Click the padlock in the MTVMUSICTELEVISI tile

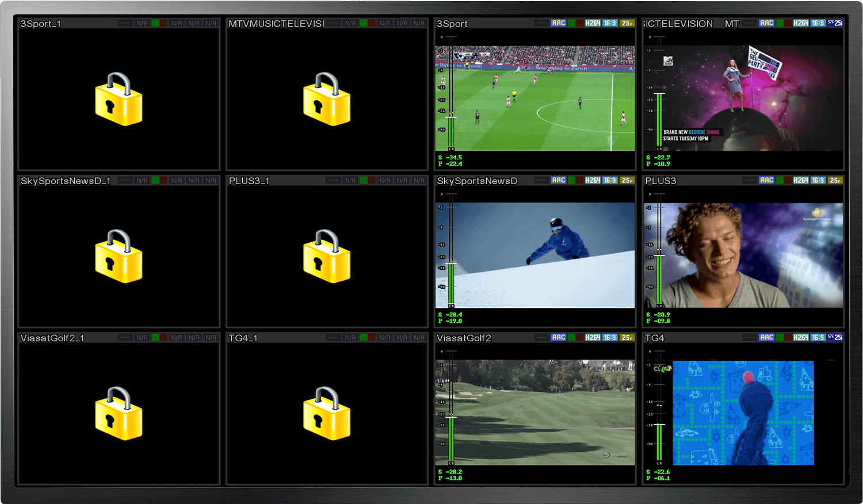(x=327, y=99)
